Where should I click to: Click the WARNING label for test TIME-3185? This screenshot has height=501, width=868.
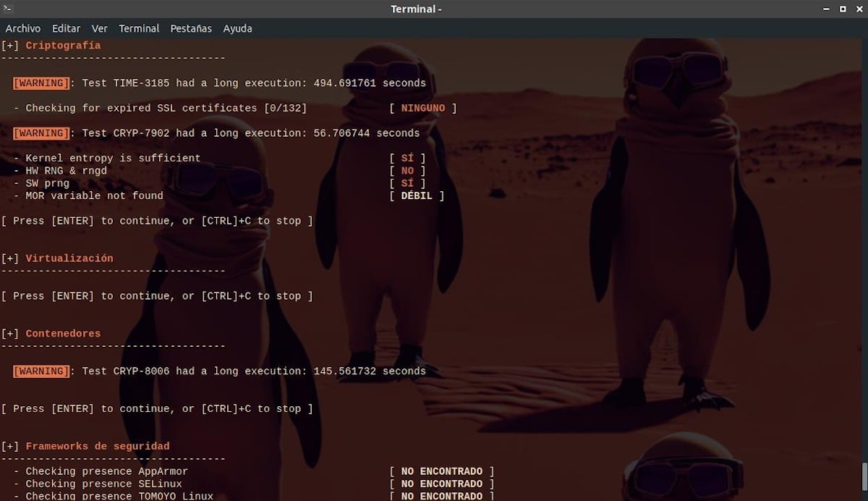41,83
